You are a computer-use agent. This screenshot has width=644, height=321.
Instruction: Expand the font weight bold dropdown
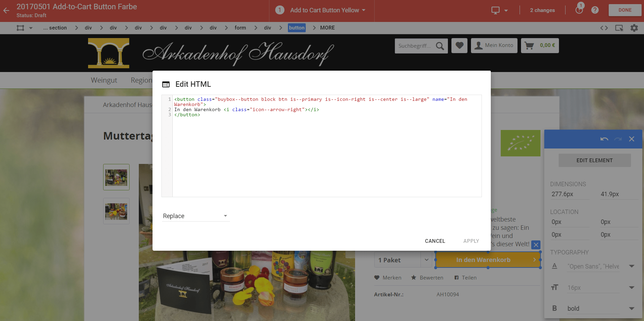tap(631, 308)
